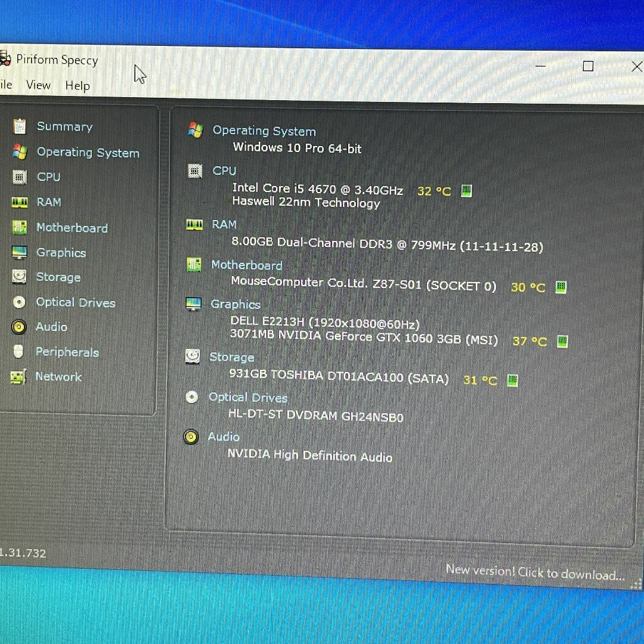The image size is (644, 644).
Task: Click the Audio icon in summary panel
Action: 191,436
